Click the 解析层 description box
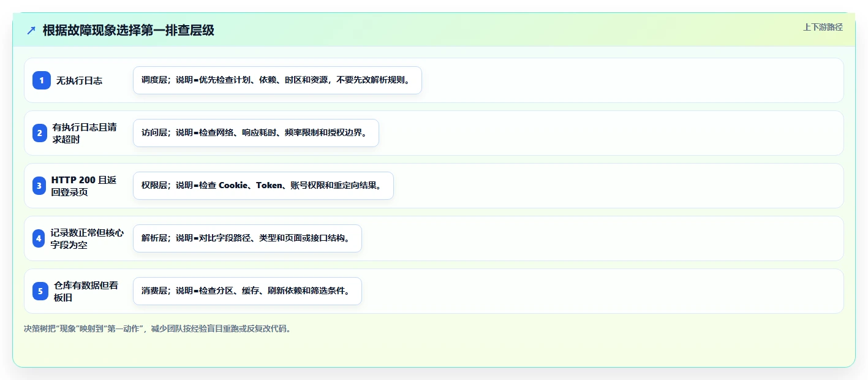Image resolution: width=868 pixels, height=380 pixels. coord(247,238)
